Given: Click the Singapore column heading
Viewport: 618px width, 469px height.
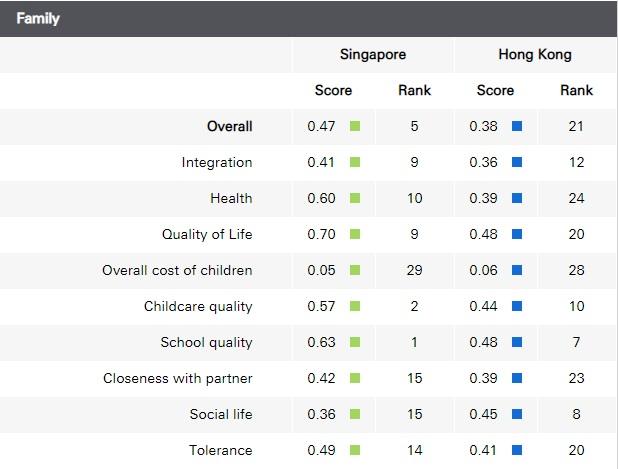Looking at the screenshot, I should pos(373,55).
